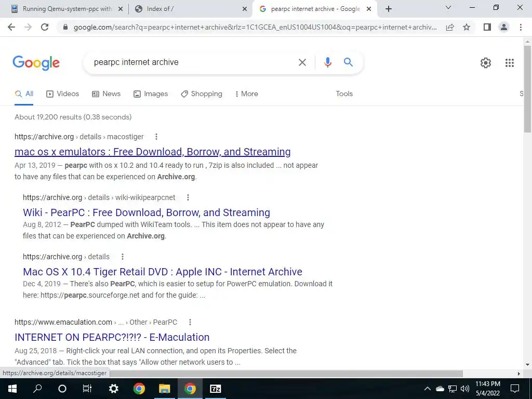Screen dimensions: 532x399
Task: Open options for Mac OS X Tiger DVD result
Action: click(x=123, y=257)
